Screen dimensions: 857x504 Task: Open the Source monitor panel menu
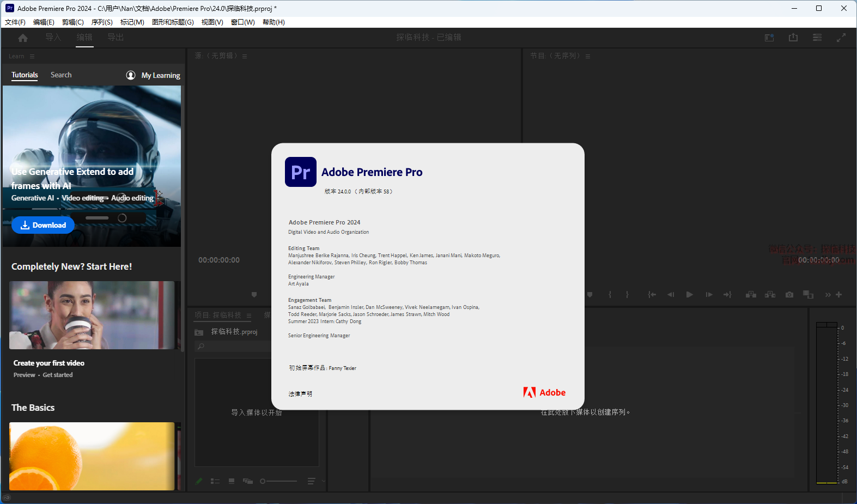[x=245, y=56]
